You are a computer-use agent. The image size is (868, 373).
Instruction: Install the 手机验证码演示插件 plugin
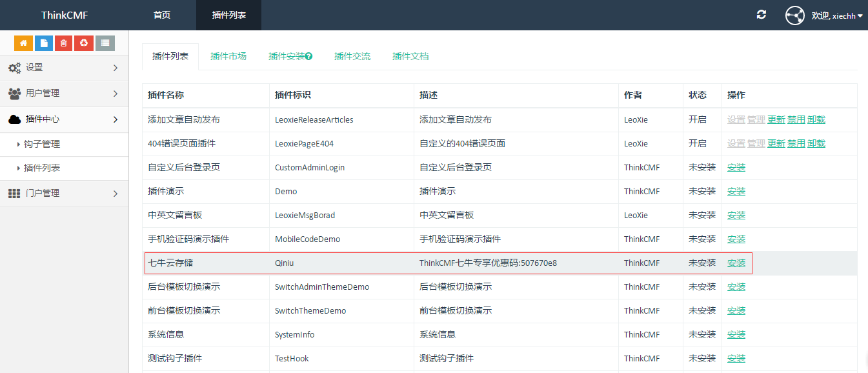[x=736, y=239]
